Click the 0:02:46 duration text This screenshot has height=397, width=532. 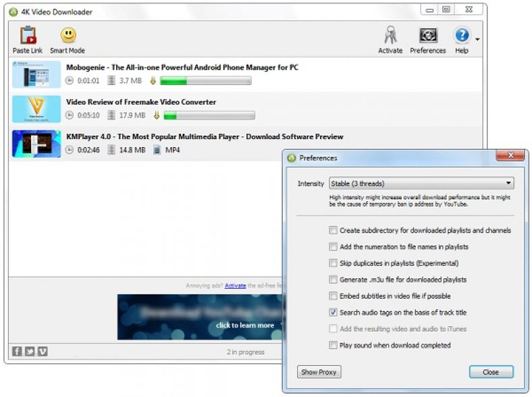[x=88, y=150]
